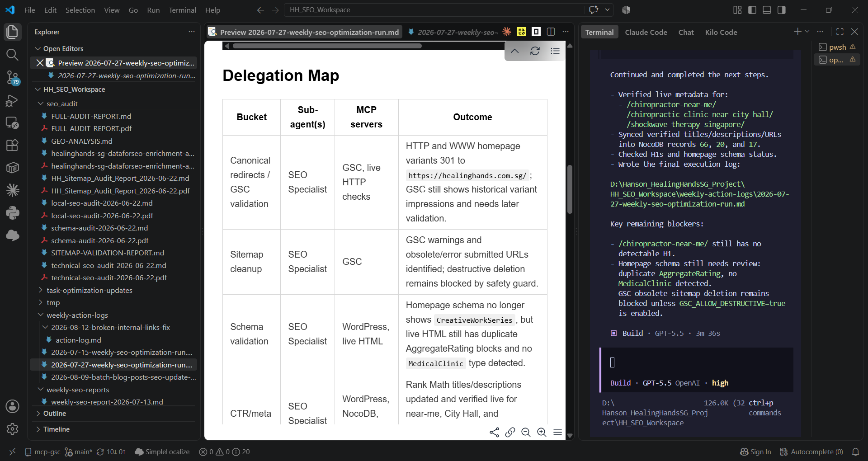
Task: Select the 2026-07-27 weekly seo source tab
Action: click(x=453, y=32)
